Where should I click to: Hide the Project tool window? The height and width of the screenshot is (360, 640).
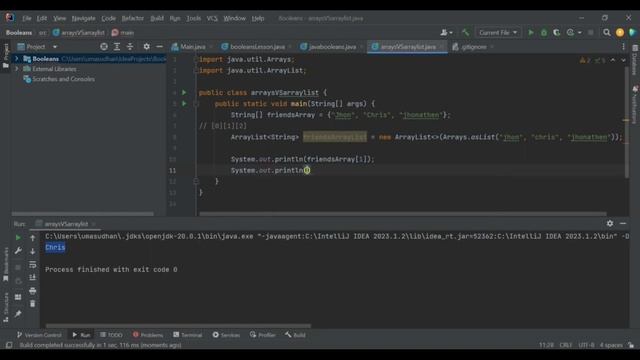(160, 47)
